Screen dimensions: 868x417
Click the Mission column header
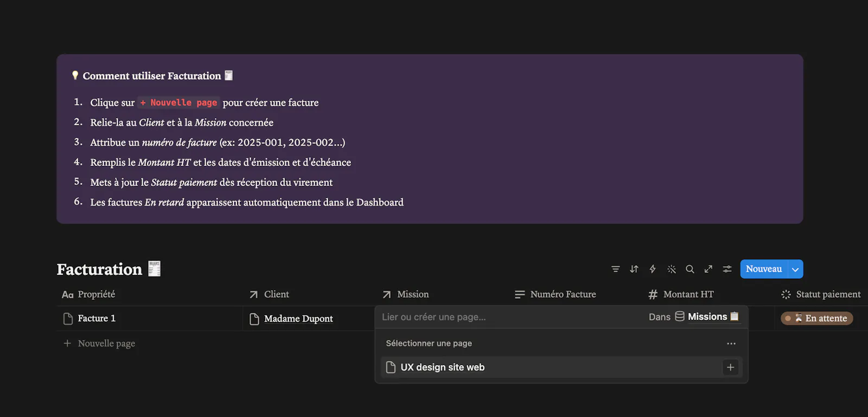pyautogui.click(x=405, y=294)
